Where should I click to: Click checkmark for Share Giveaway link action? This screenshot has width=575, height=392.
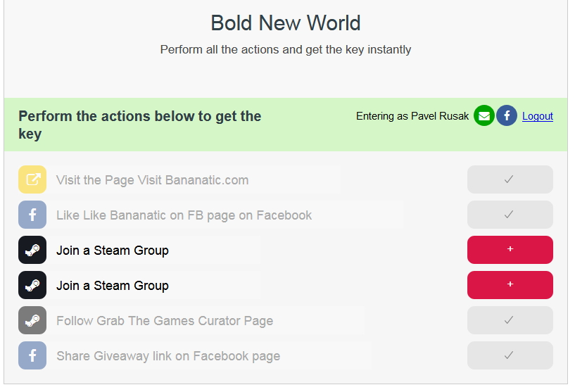pyautogui.click(x=510, y=355)
